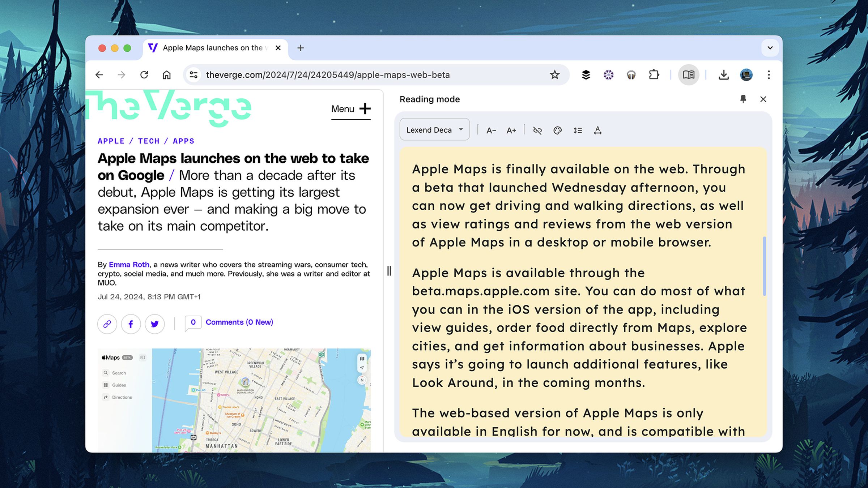Decrease text size with the A- button
Image resolution: width=868 pixels, height=488 pixels.
(491, 130)
